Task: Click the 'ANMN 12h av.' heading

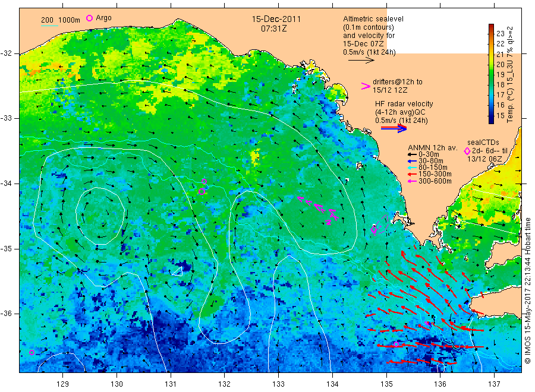Action: tap(433, 148)
